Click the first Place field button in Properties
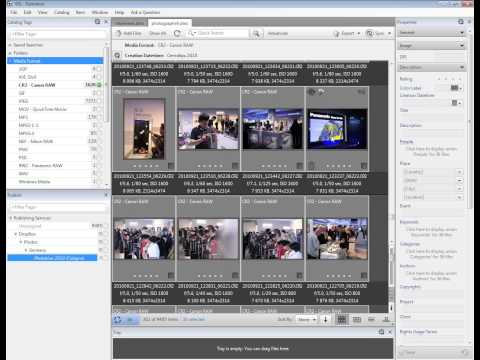This screenshot has width=480, height=360. (x=459, y=172)
